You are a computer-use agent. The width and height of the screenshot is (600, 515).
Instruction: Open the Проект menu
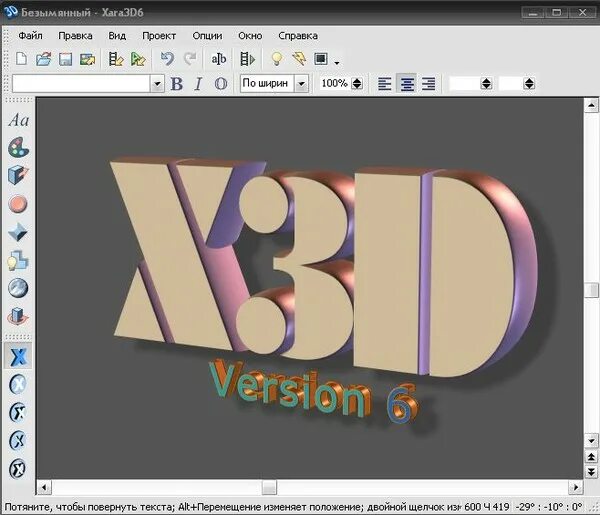click(159, 36)
